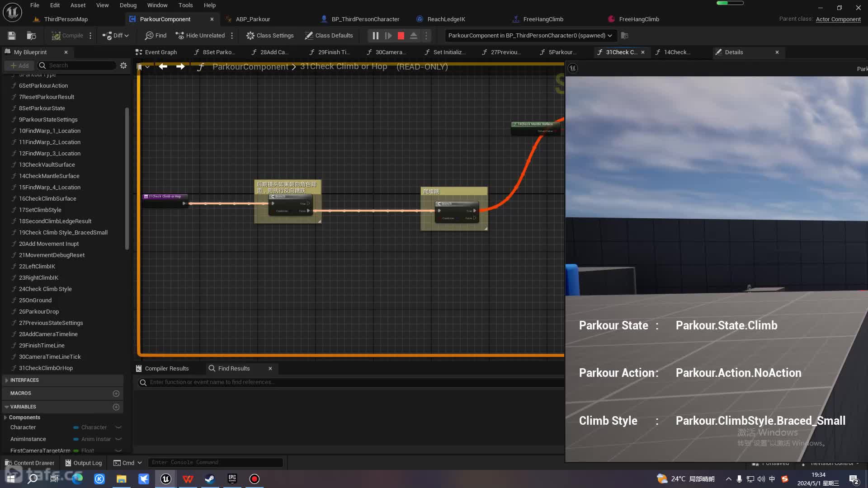Close the 31Check C... graph tab
868x488 pixels.
[643, 52]
